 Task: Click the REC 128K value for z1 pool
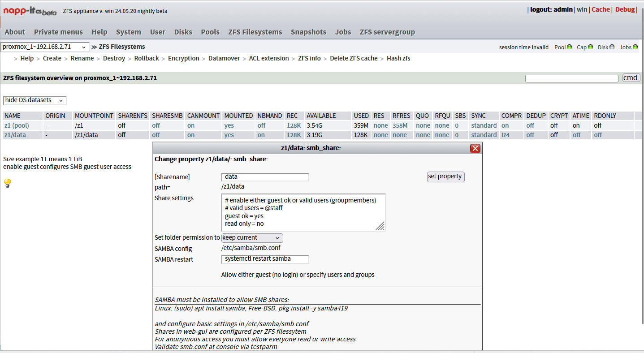click(x=294, y=125)
